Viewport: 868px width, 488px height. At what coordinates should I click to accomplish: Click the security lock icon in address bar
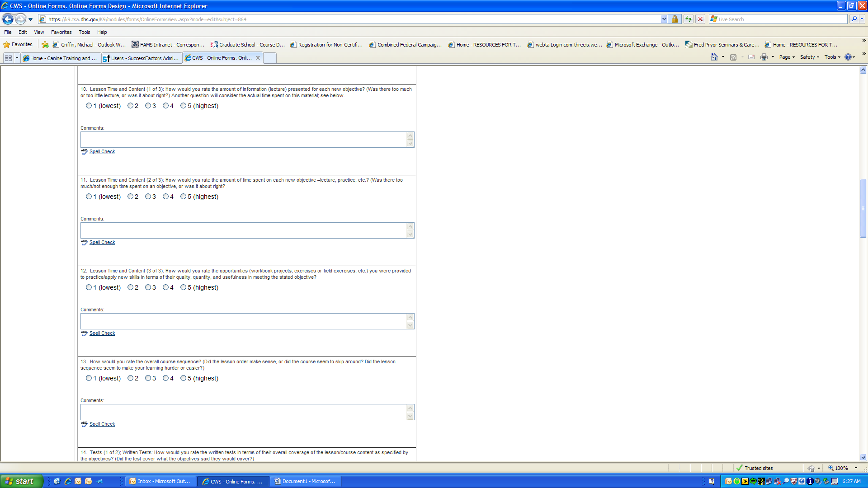pos(675,19)
